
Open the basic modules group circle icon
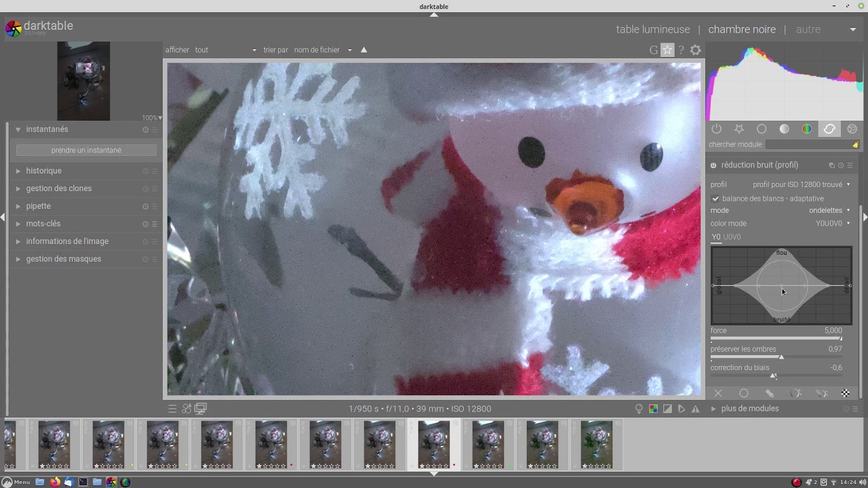pos(762,129)
